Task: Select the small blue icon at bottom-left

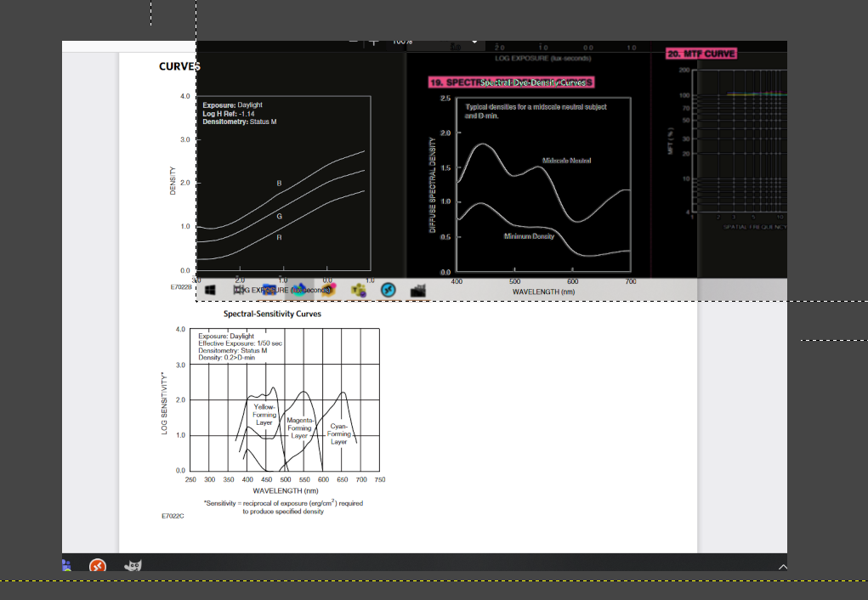Action: (66, 564)
